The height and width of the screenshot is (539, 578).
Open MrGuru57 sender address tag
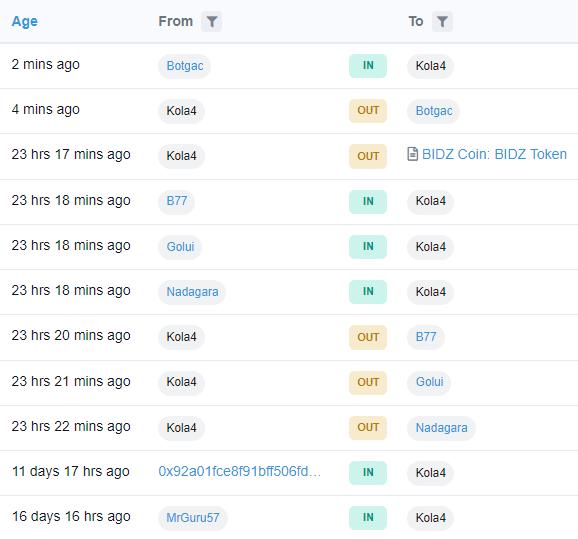tap(193, 518)
